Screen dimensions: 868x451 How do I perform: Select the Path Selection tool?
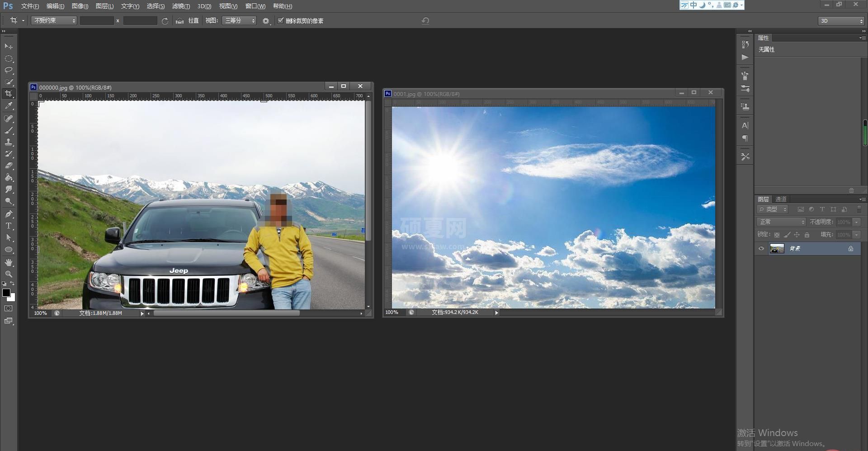[x=9, y=237]
